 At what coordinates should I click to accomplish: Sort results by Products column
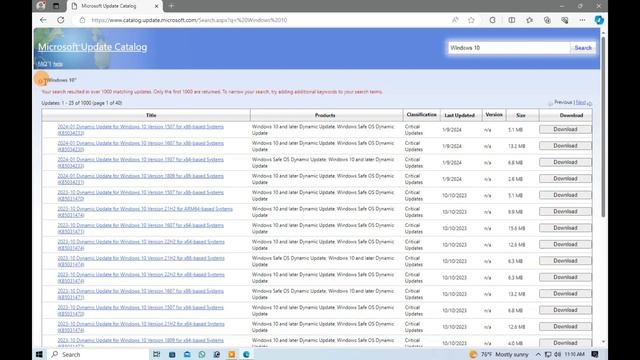pyautogui.click(x=325, y=115)
